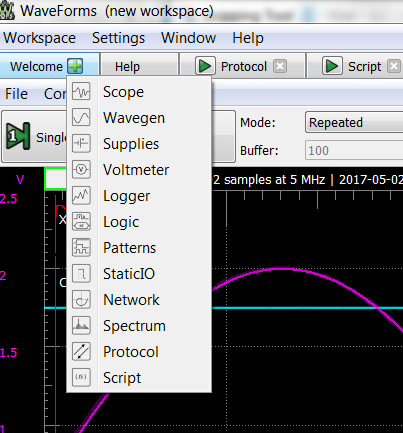403x433 pixels.
Task: Open the File menu of the scope
Action: click(16, 94)
